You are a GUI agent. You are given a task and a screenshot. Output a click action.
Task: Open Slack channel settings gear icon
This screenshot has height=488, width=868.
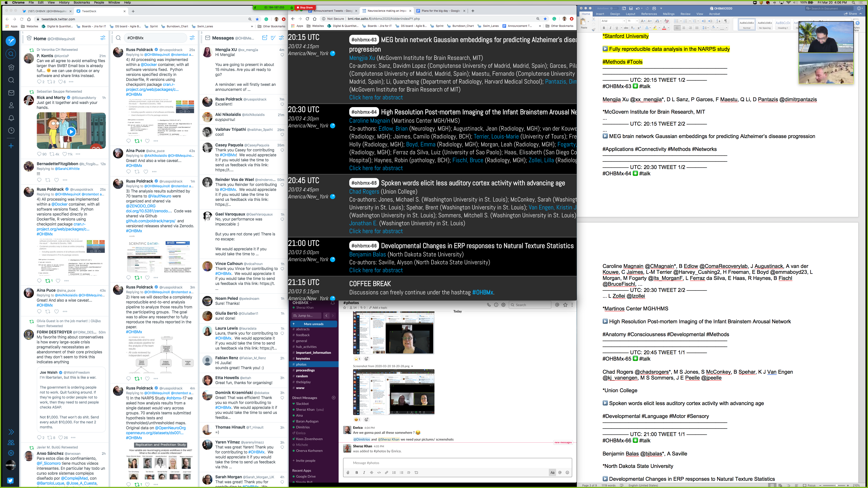503,305
